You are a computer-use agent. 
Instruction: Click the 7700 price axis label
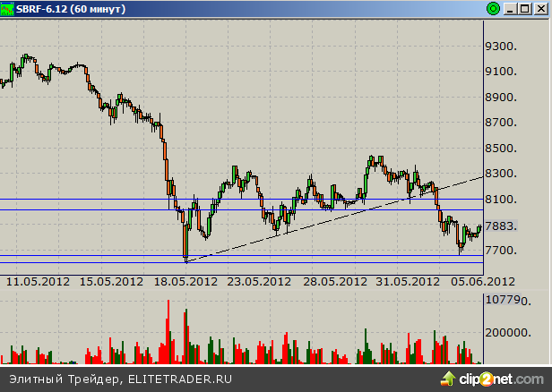[500, 251]
